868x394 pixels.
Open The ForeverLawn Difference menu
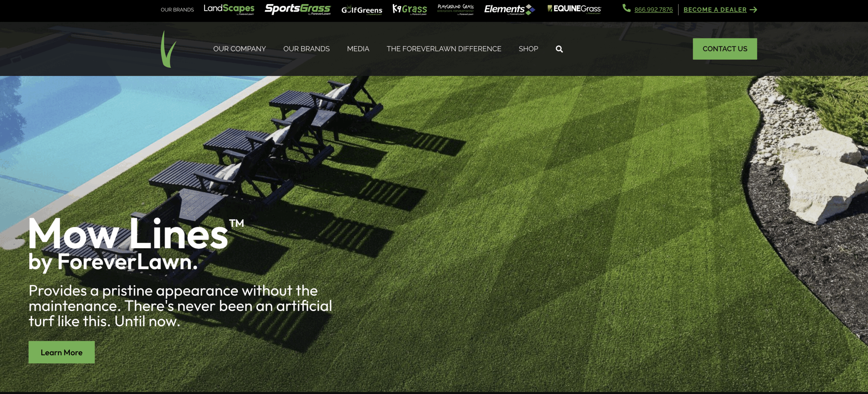pyautogui.click(x=444, y=49)
